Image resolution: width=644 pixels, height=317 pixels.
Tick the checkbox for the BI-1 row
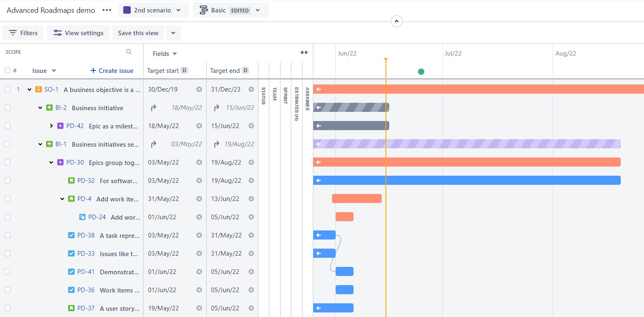(7, 144)
